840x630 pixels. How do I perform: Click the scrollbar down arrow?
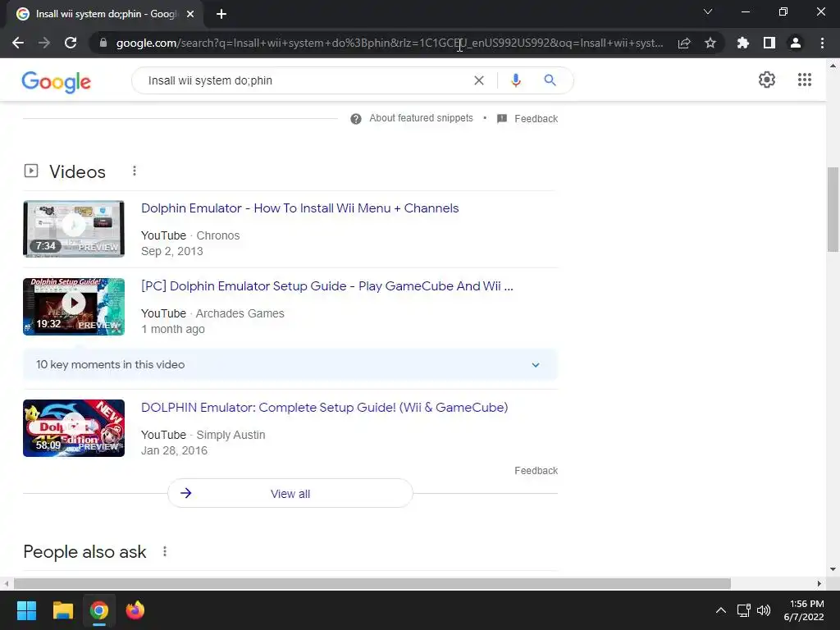(x=833, y=569)
